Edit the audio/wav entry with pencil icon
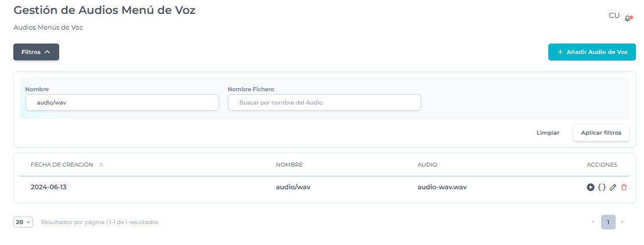This screenshot has height=245, width=644. point(613,187)
